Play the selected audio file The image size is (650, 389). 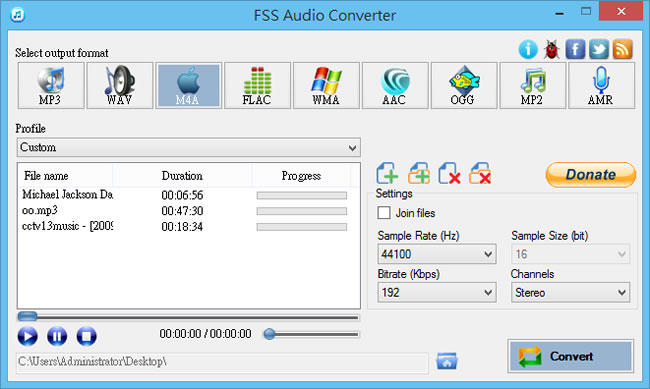pos(28,336)
